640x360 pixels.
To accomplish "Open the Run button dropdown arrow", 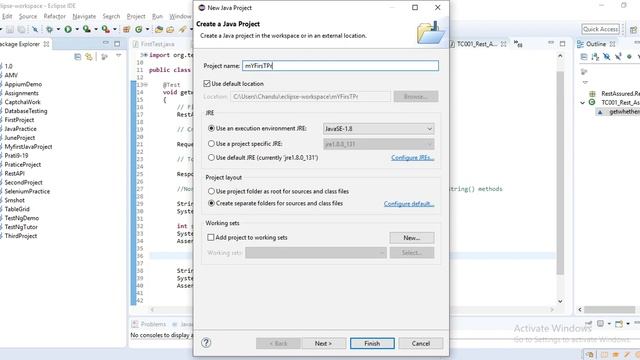I will [77, 29].
